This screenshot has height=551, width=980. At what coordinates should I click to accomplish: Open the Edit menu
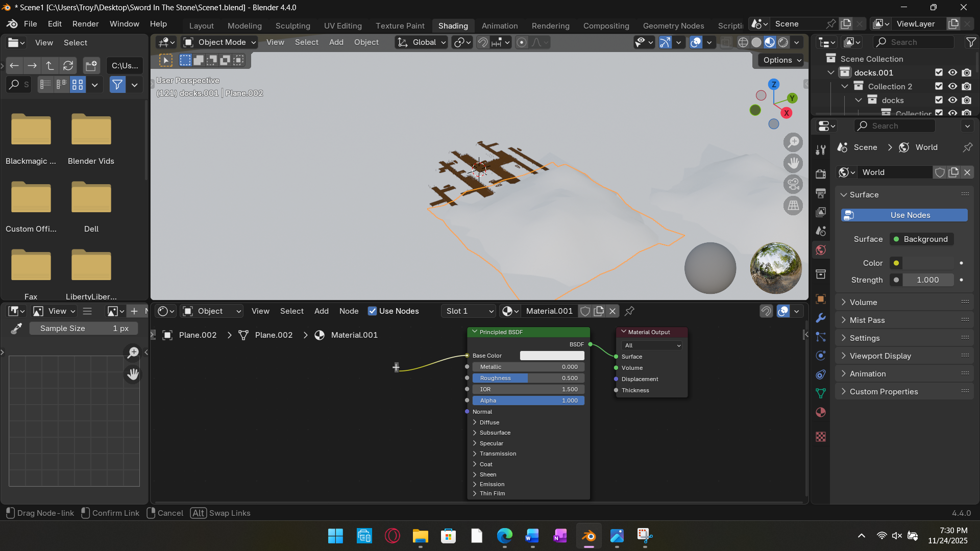point(55,24)
